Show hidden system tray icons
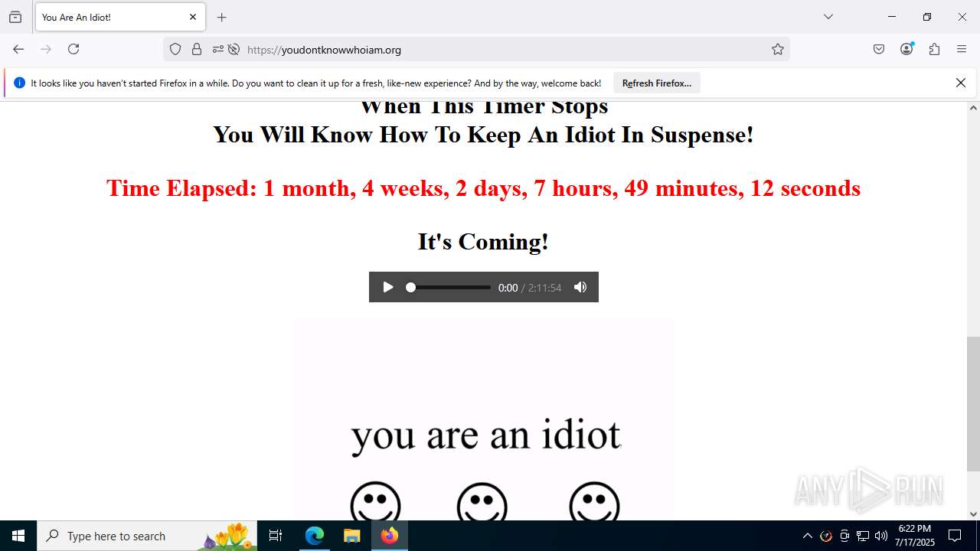Screen dimensions: 980x551 click(x=807, y=536)
